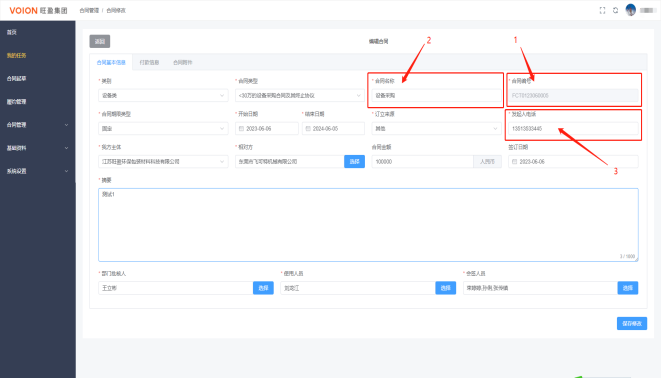Viewport: 661px width, 379px height.
Task: Click the 3 / 1000 character counter
Action: pos(627,256)
